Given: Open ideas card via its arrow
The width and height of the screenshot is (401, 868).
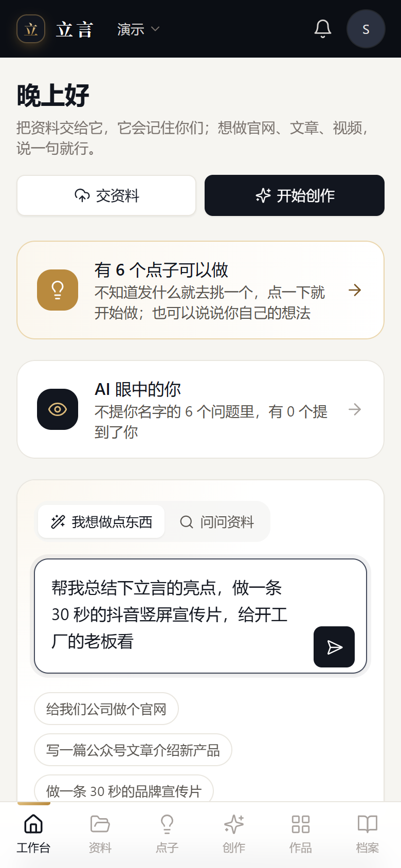Looking at the screenshot, I should (x=355, y=290).
